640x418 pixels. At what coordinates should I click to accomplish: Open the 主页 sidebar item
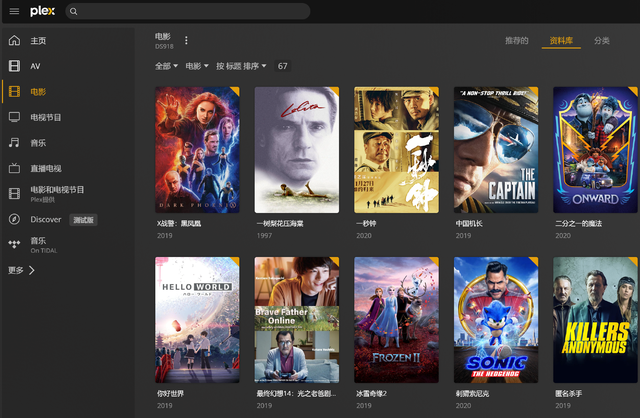pyautogui.click(x=68, y=40)
